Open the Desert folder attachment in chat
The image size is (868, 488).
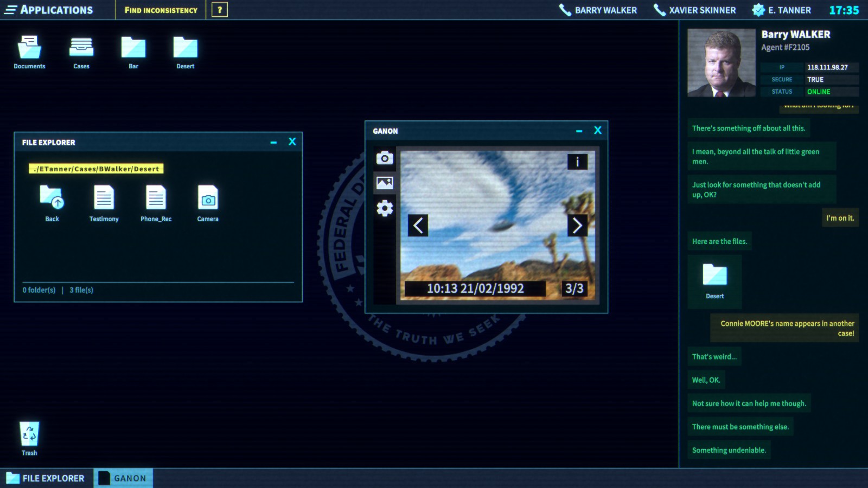(x=714, y=280)
